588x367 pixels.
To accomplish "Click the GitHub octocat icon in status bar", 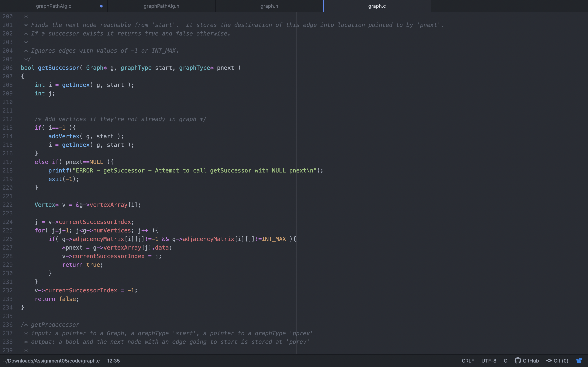I will [518, 361].
